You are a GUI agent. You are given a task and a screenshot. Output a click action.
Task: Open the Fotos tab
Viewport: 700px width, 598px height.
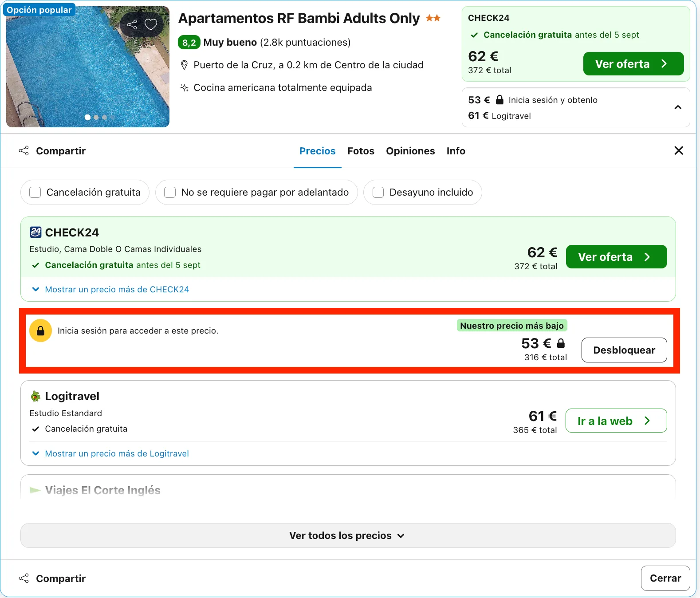coord(361,151)
